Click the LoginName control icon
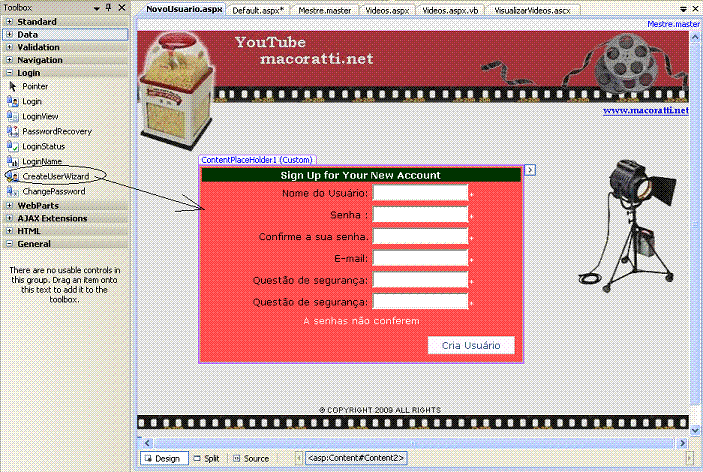 click(x=13, y=161)
